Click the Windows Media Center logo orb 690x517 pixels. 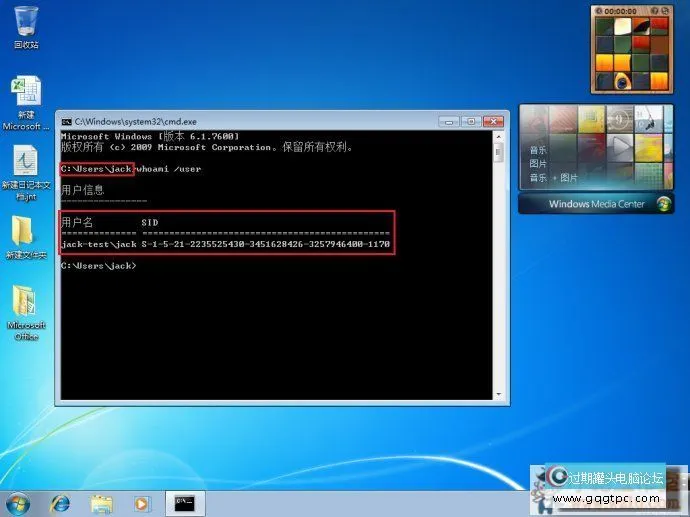click(x=664, y=204)
